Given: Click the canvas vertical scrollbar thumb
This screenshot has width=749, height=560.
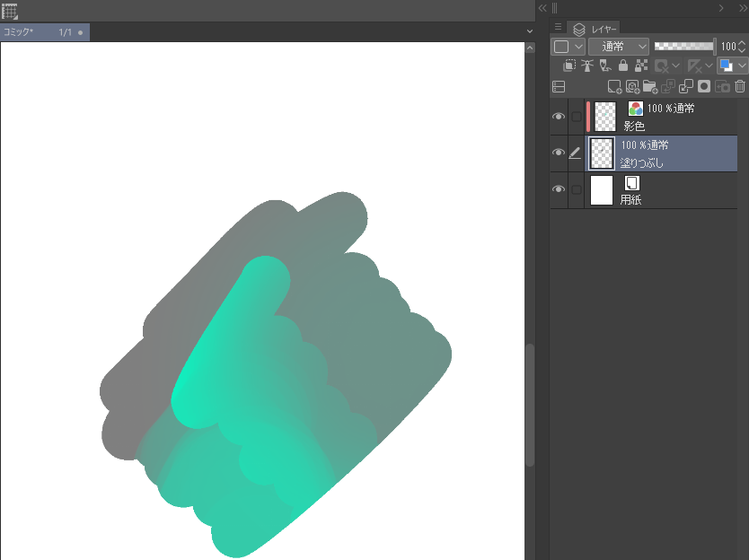Looking at the screenshot, I should coord(530,405).
